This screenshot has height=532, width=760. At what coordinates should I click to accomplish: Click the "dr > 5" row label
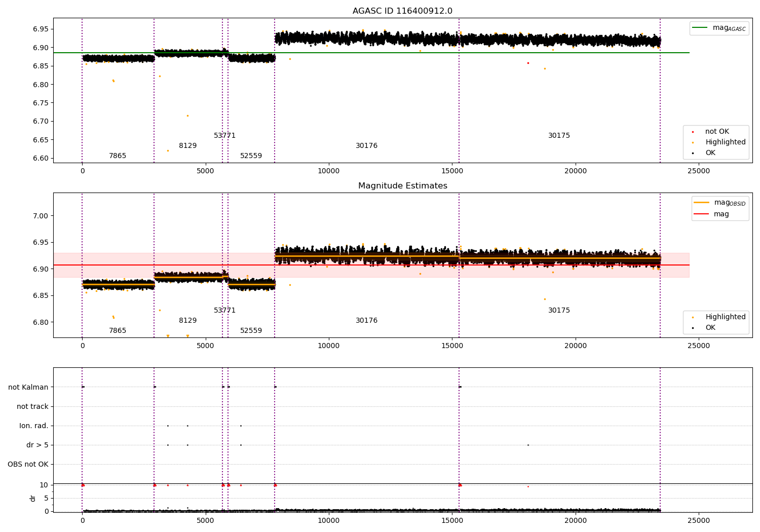point(37,445)
